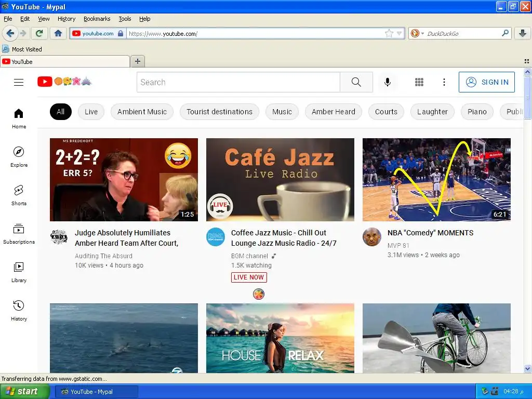Image resolution: width=532 pixels, height=399 pixels.
Task: Select the Tourist destinations chip
Action: click(220, 112)
